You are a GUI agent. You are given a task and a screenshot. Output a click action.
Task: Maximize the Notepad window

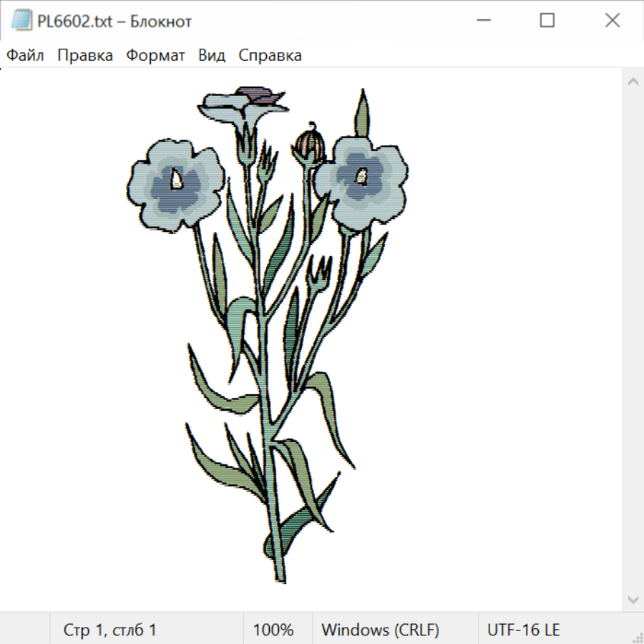(x=547, y=21)
